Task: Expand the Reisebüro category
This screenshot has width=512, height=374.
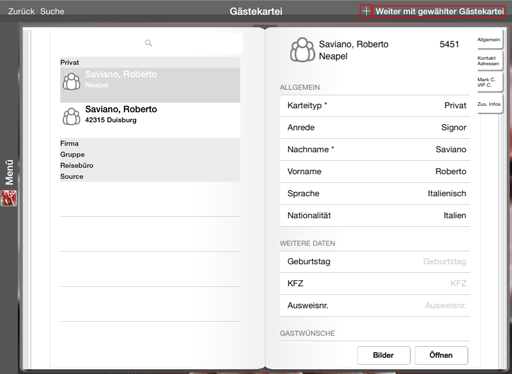Action: (x=150, y=165)
